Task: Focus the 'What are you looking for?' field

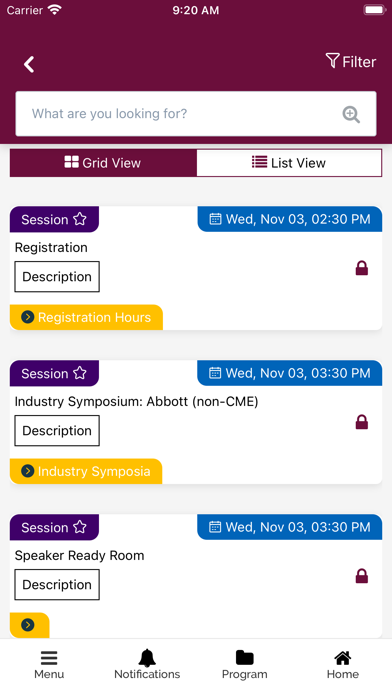Action: pyautogui.click(x=196, y=114)
